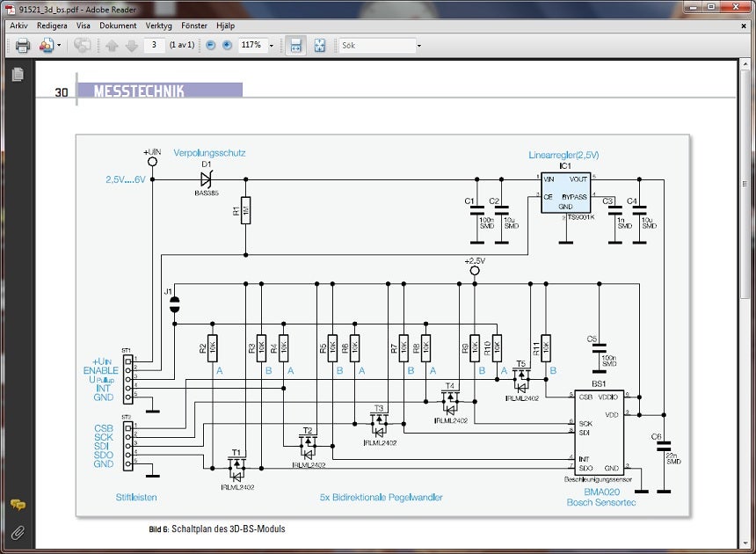This screenshot has height=554, width=756.
Task: Toggle fit-width scrolling mode icon
Action: pos(295,46)
